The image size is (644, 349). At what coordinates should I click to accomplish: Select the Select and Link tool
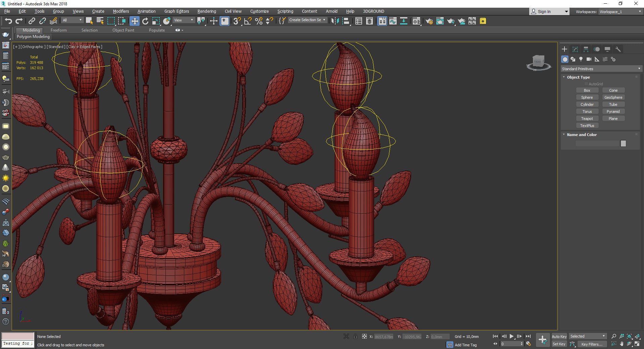(32, 21)
